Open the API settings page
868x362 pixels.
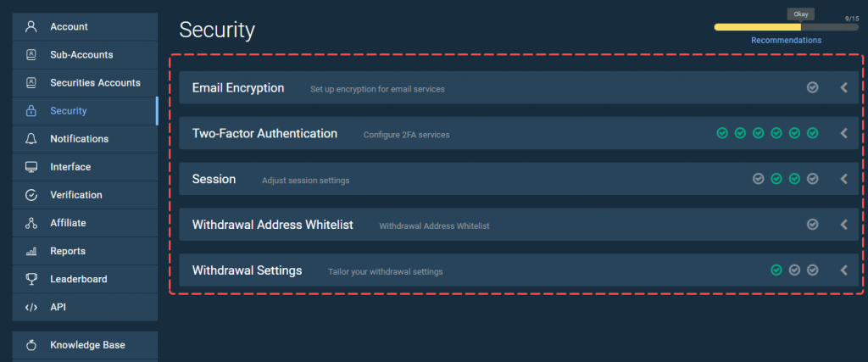[x=85, y=307]
